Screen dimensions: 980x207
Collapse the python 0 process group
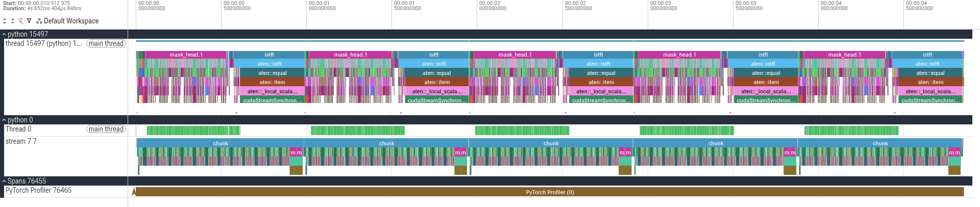(x=4, y=120)
